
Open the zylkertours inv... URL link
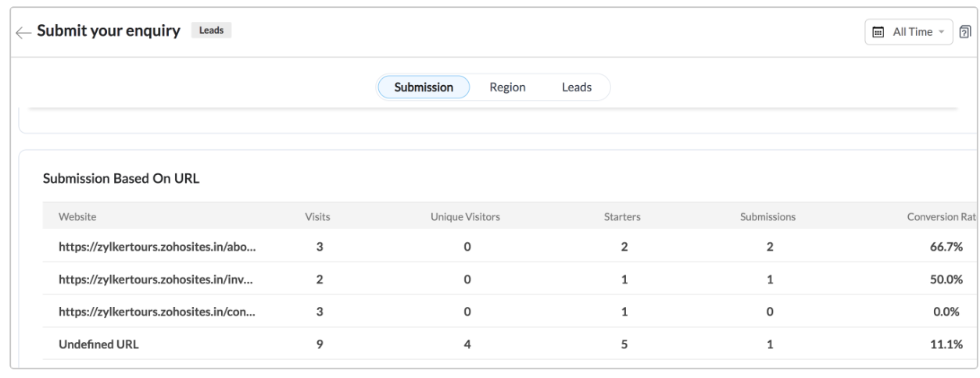pyautogui.click(x=157, y=280)
